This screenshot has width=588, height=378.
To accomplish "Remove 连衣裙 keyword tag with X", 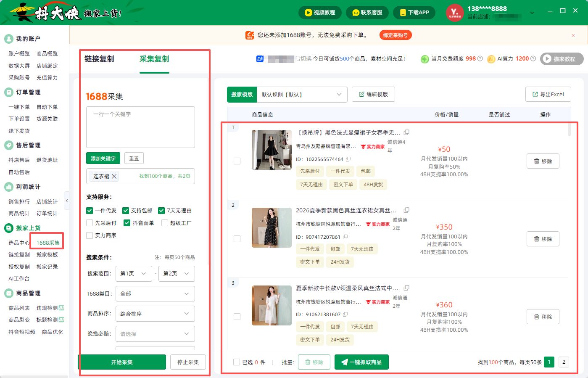I will [114, 176].
